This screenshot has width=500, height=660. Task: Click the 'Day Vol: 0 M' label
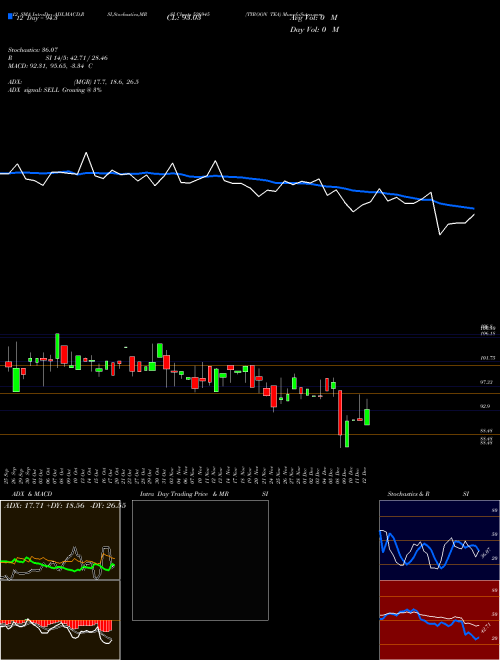click(314, 30)
